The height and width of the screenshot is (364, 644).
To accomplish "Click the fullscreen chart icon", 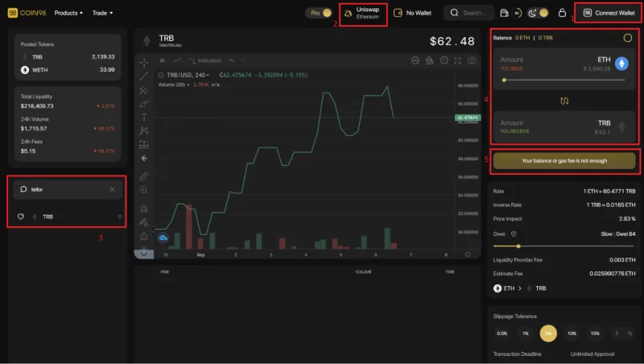I will (457, 60).
